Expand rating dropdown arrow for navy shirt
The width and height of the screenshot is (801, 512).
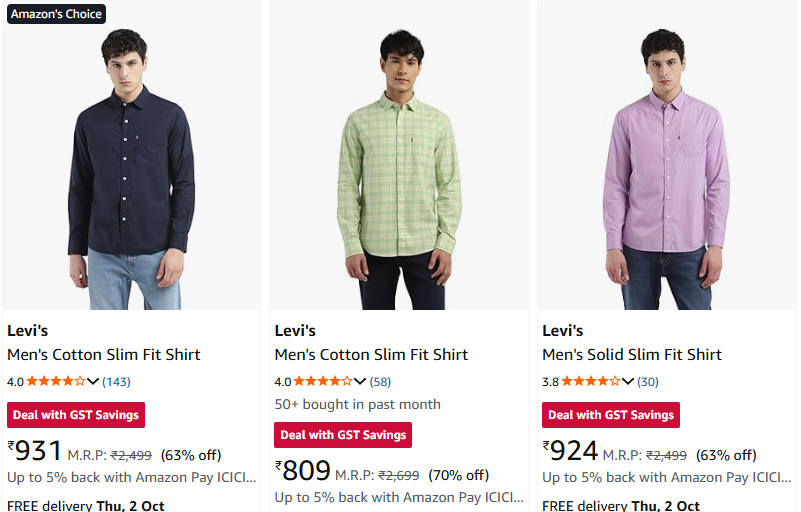[94, 381]
